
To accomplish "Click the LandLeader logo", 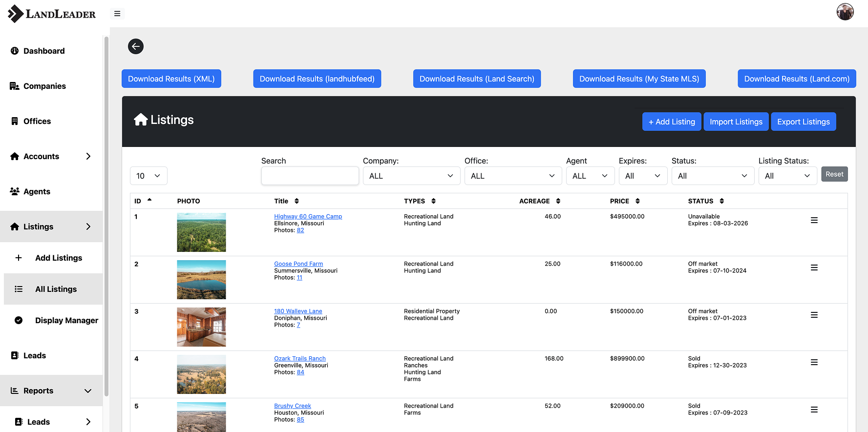I will pos(52,14).
